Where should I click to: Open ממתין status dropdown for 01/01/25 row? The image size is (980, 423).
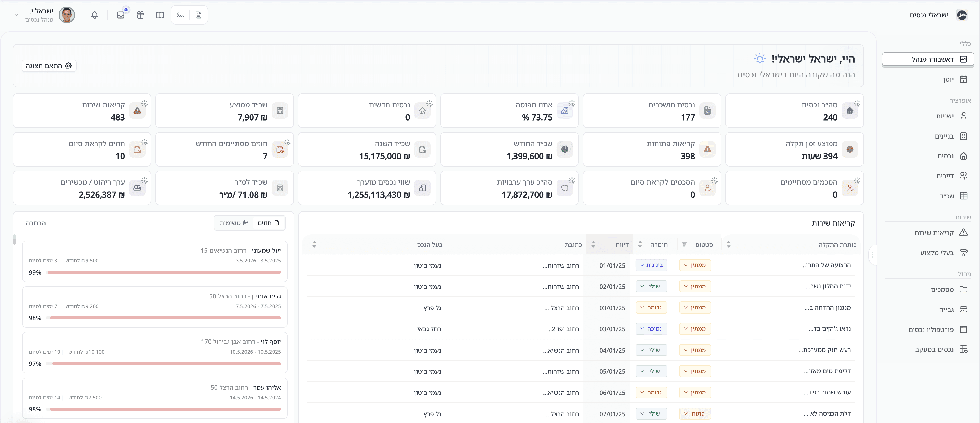695,265
